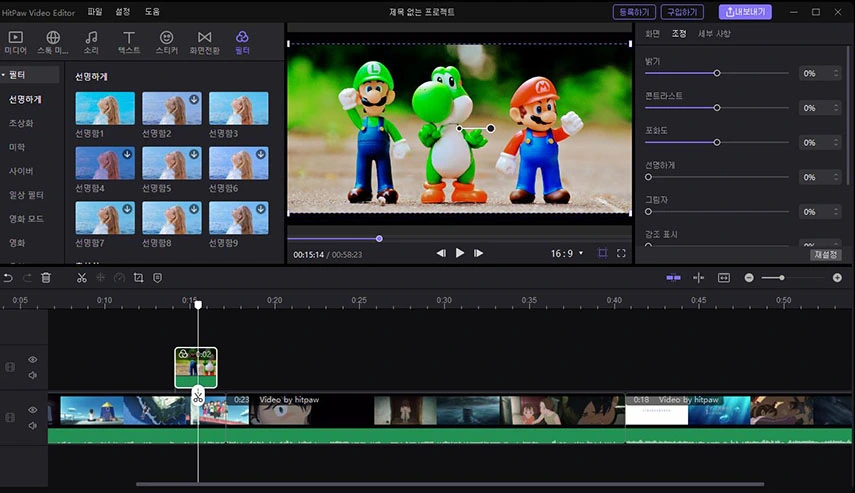This screenshot has width=855, height=493.
Task: Add a marker with the marker icon
Action: coord(158,278)
